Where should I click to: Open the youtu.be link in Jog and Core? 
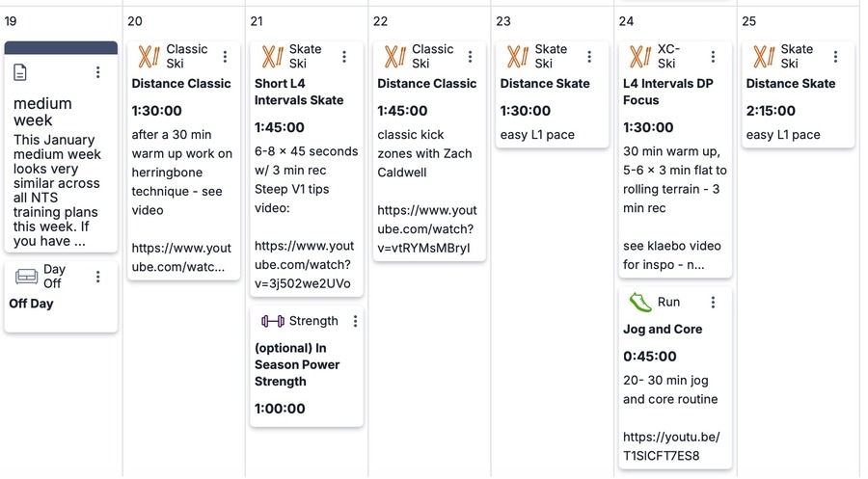pos(670,445)
